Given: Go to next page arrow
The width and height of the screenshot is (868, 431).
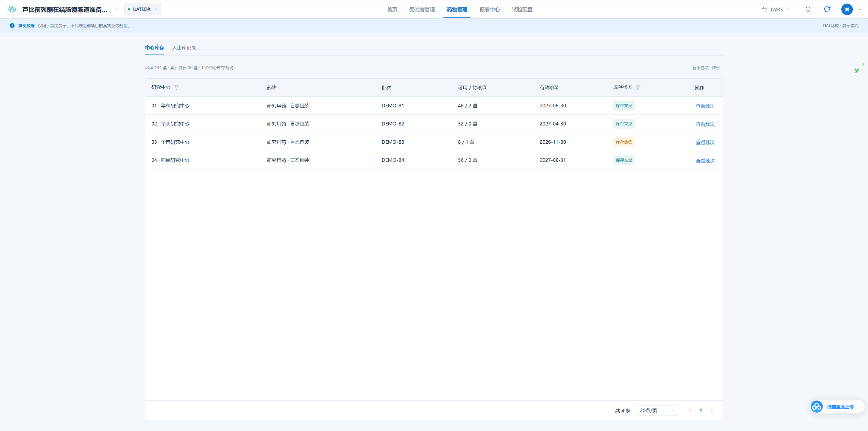Looking at the screenshot, I should [712, 411].
